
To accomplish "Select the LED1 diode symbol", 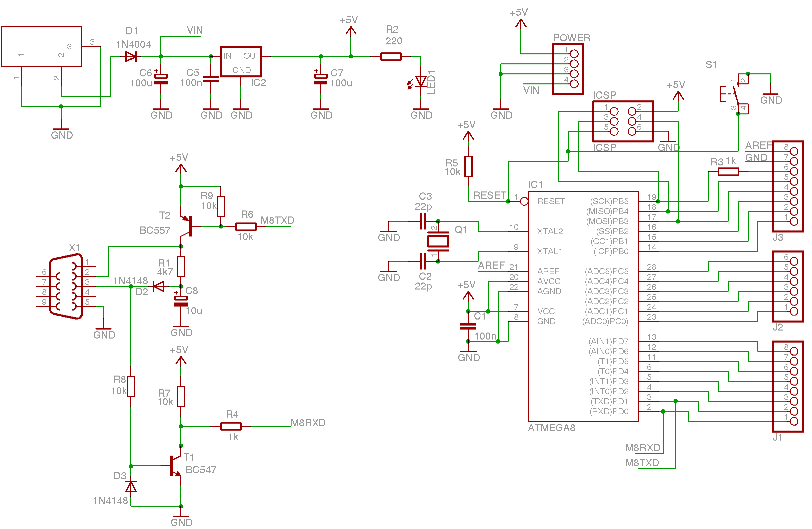I will [x=421, y=82].
